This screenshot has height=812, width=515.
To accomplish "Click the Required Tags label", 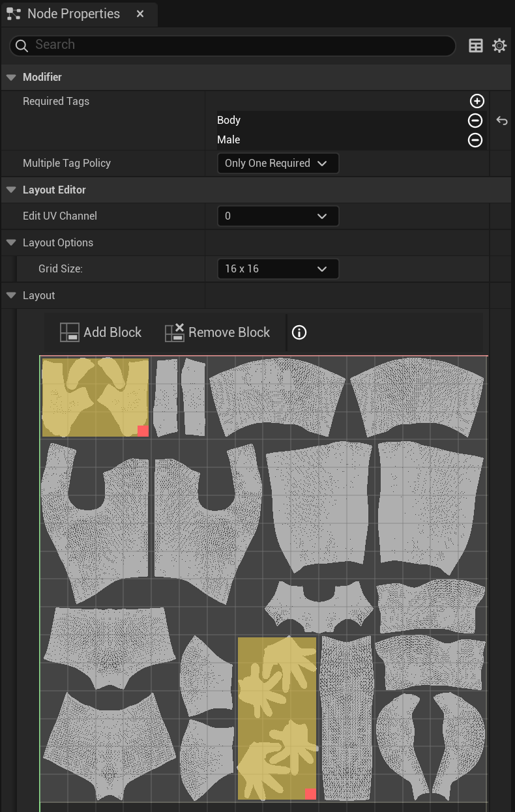I will 56,102.
